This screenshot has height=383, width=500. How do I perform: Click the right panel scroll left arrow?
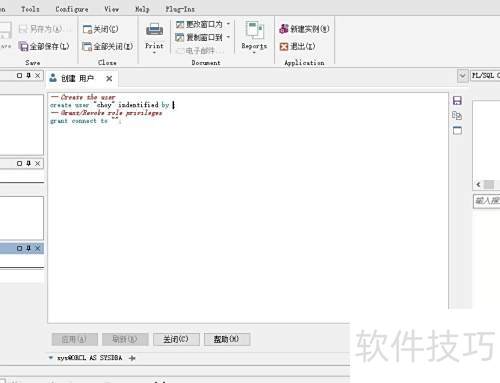click(478, 184)
